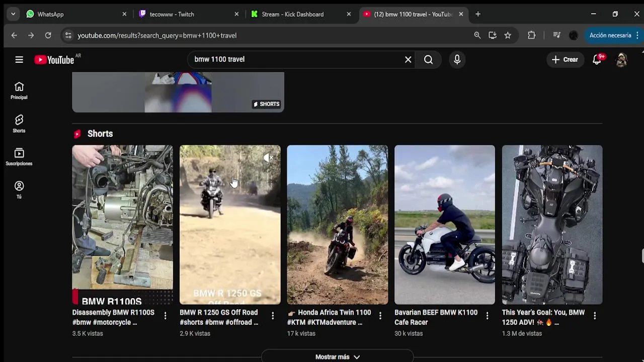Unmute preview on BMW R 1250 GS short
644x362 pixels.
click(268, 158)
